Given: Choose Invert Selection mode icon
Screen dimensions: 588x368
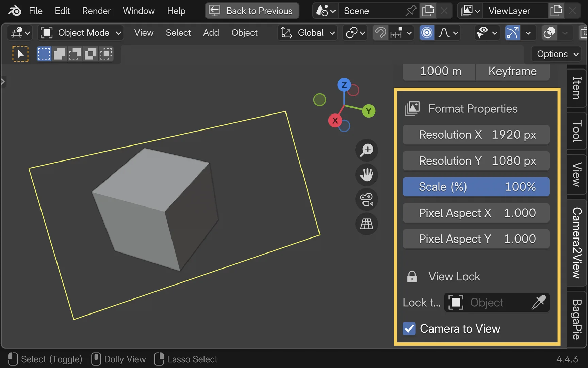Looking at the screenshot, I should [x=91, y=54].
